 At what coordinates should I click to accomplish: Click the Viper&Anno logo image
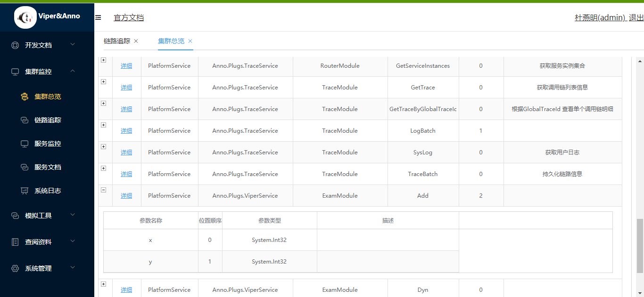[x=25, y=17]
